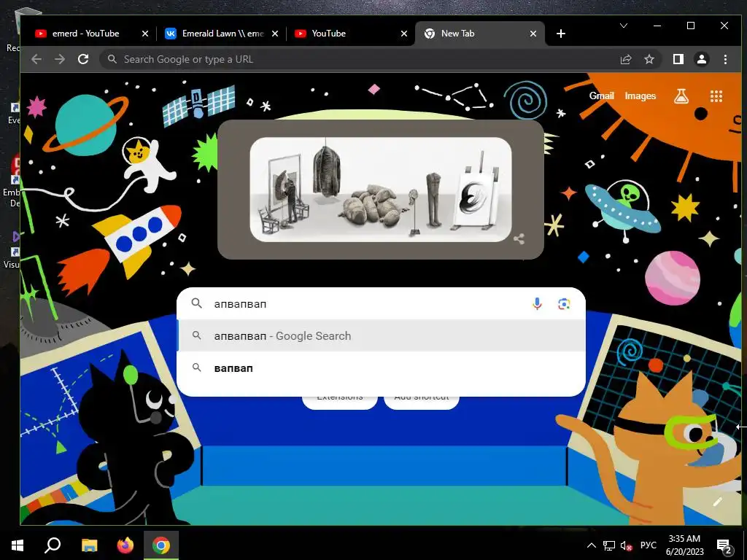Image resolution: width=747 pixels, height=560 pixels.
Task: Open the Chrome profile avatar
Action: click(x=702, y=59)
